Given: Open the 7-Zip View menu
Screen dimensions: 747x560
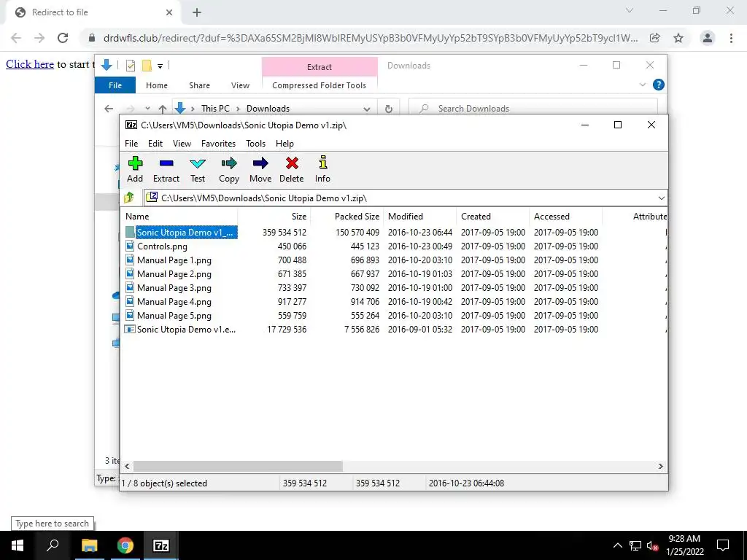Looking at the screenshot, I should point(182,144).
